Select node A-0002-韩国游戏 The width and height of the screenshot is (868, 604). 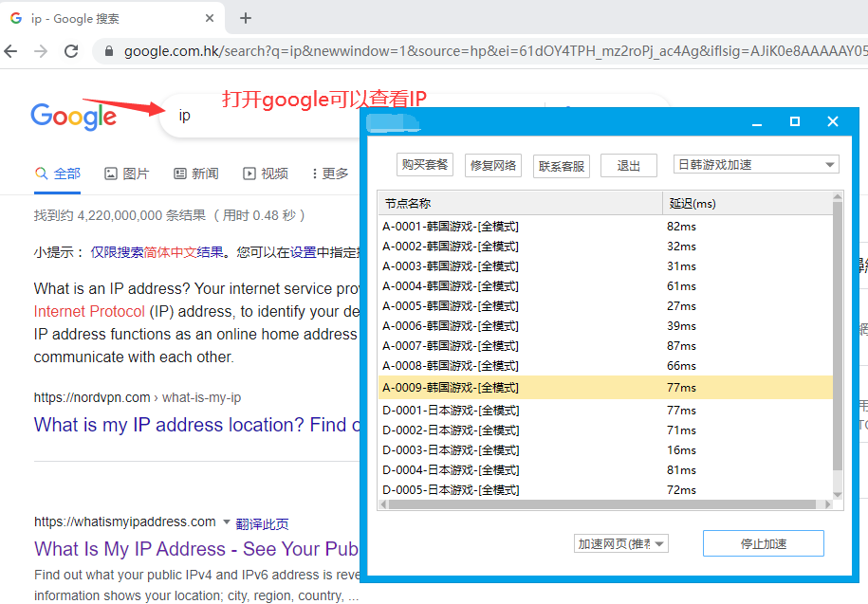[x=605, y=247]
